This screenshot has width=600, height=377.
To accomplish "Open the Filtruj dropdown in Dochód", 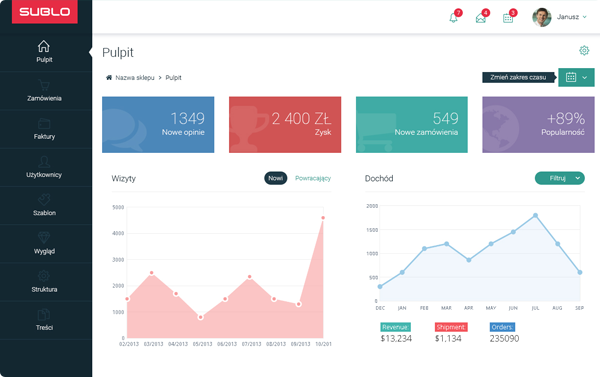I will (x=559, y=178).
